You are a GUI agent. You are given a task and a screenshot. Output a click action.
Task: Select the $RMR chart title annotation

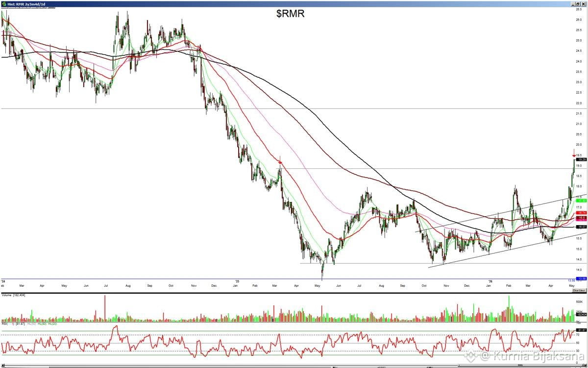290,14
